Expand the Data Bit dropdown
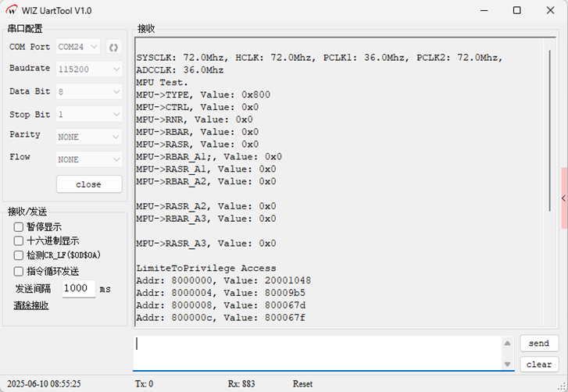The image size is (568, 392). (89, 92)
